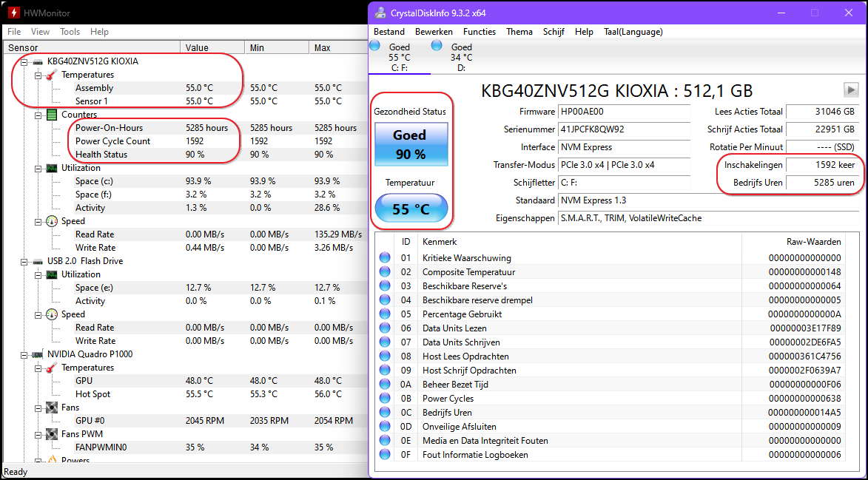The image size is (868, 480).
Task: Click the Max column header
Action: (337, 47)
